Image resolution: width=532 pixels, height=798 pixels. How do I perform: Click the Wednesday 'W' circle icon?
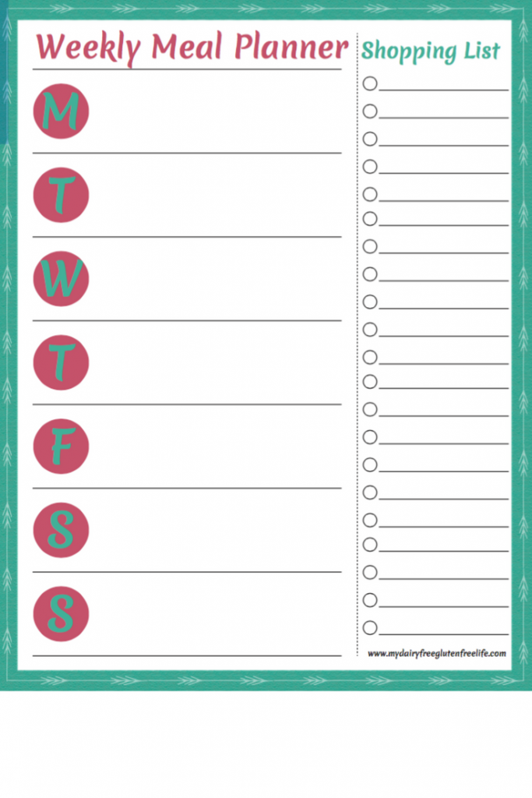coord(61,278)
